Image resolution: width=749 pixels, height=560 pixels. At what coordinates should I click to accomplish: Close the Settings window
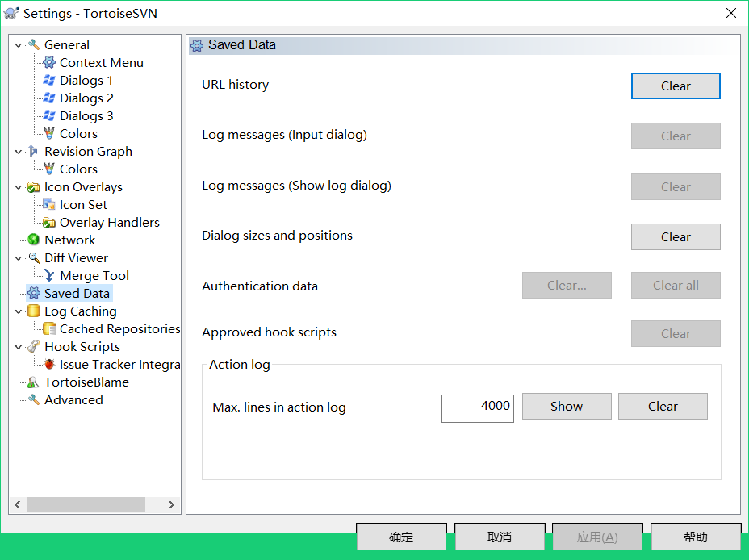tap(731, 13)
